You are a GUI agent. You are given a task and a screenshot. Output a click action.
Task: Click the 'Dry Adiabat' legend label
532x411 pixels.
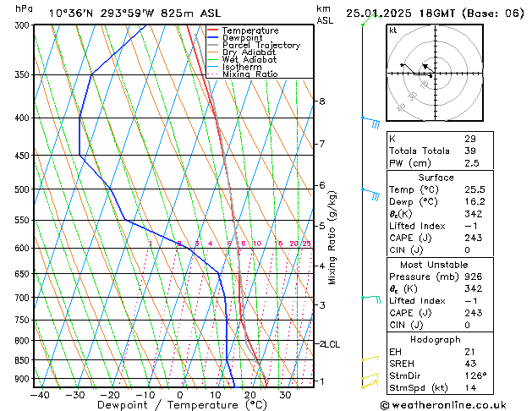(x=249, y=52)
